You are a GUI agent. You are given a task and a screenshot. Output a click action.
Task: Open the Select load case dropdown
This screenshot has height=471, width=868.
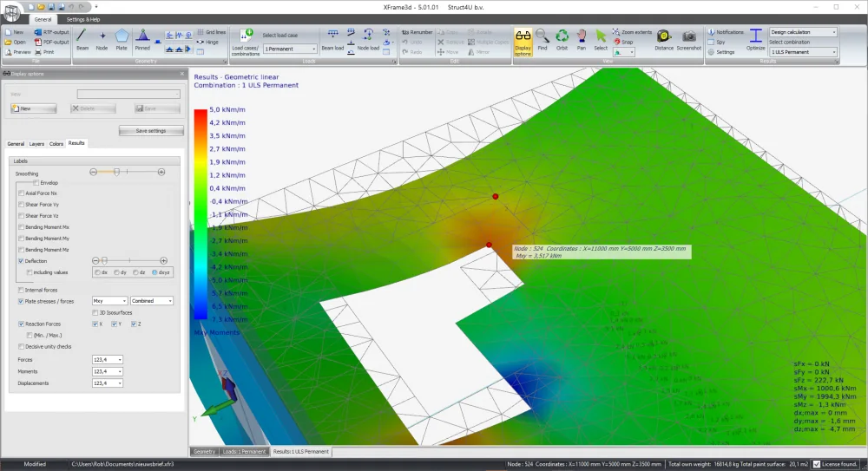tap(290, 49)
